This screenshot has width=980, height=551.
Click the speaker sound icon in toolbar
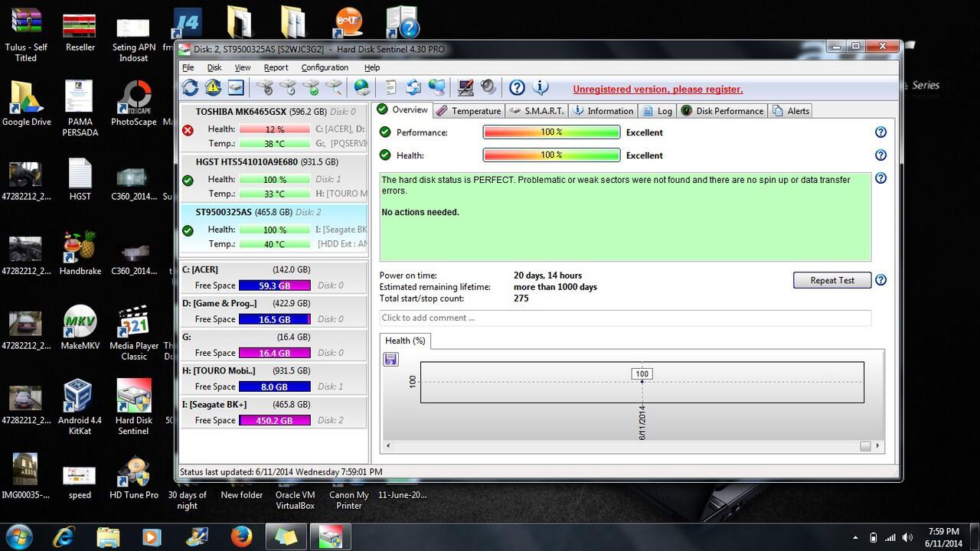click(x=488, y=88)
